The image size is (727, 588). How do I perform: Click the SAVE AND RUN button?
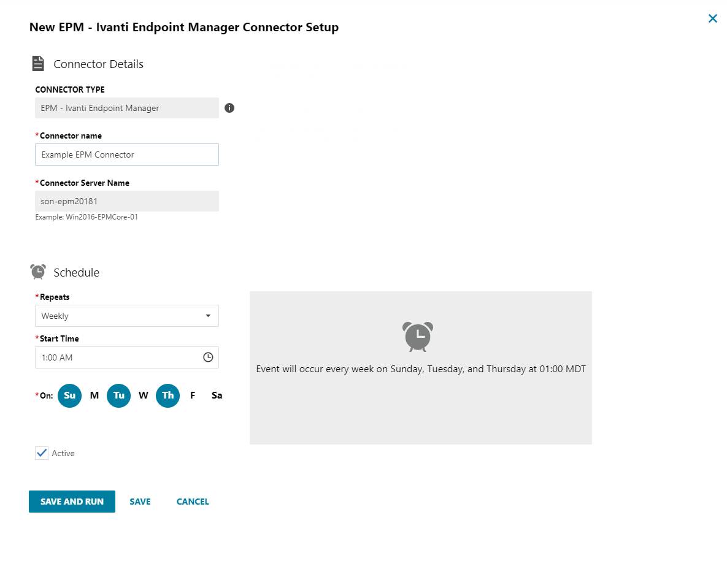(72, 501)
